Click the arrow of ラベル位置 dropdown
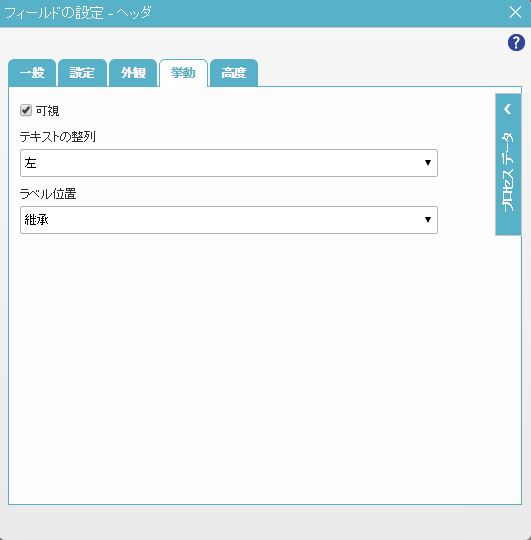The height and width of the screenshot is (540, 531). (428, 220)
